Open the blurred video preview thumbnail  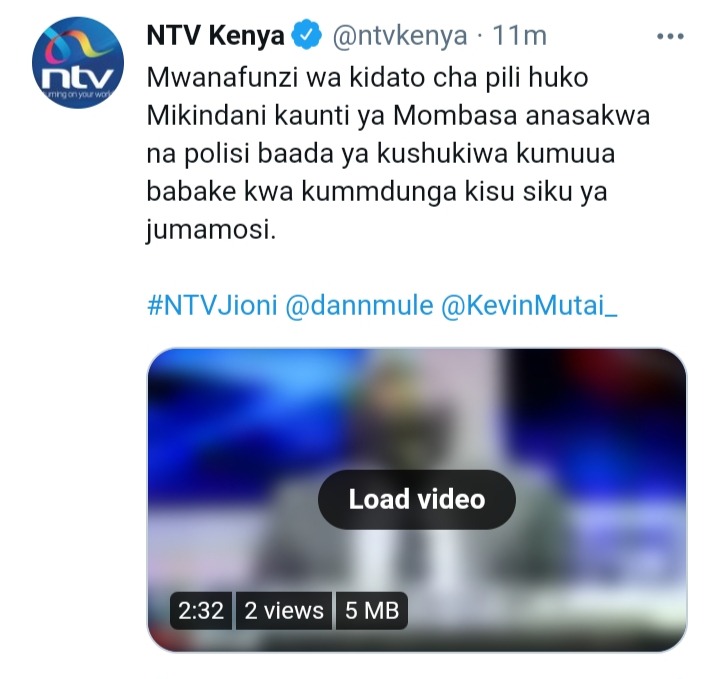click(417, 500)
